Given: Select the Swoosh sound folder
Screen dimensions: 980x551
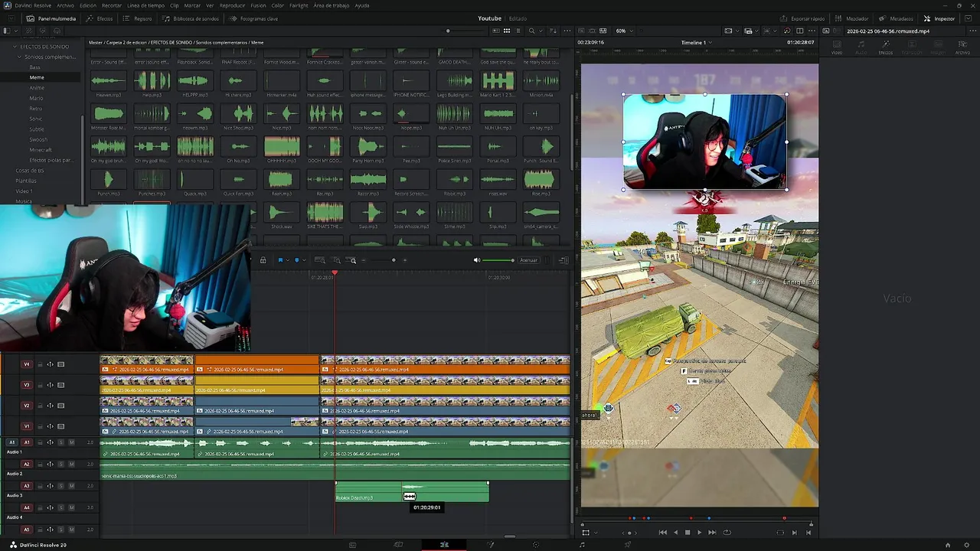Looking at the screenshot, I should [x=38, y=139].
